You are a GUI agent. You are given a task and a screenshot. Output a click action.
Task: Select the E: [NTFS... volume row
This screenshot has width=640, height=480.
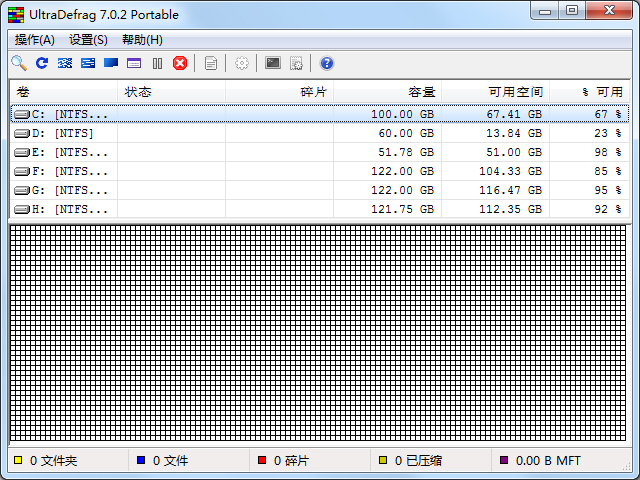pos(320,153)
